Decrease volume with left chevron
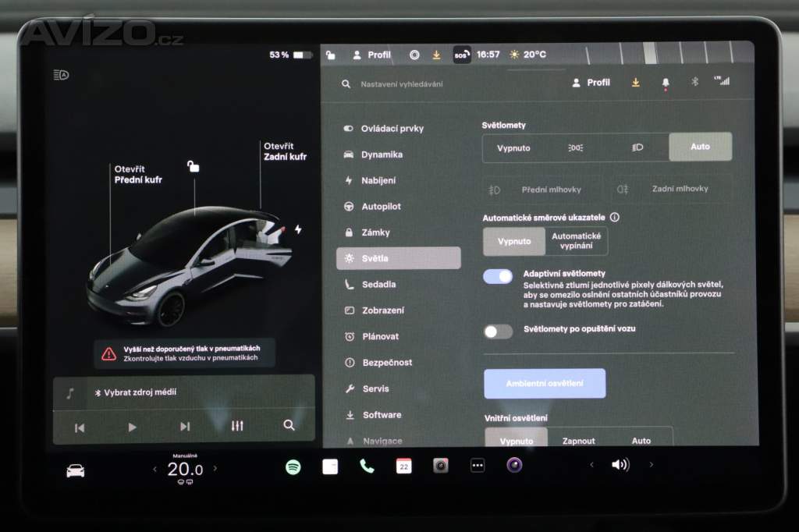This screenshot has height=532, width=799. (591, 465)
